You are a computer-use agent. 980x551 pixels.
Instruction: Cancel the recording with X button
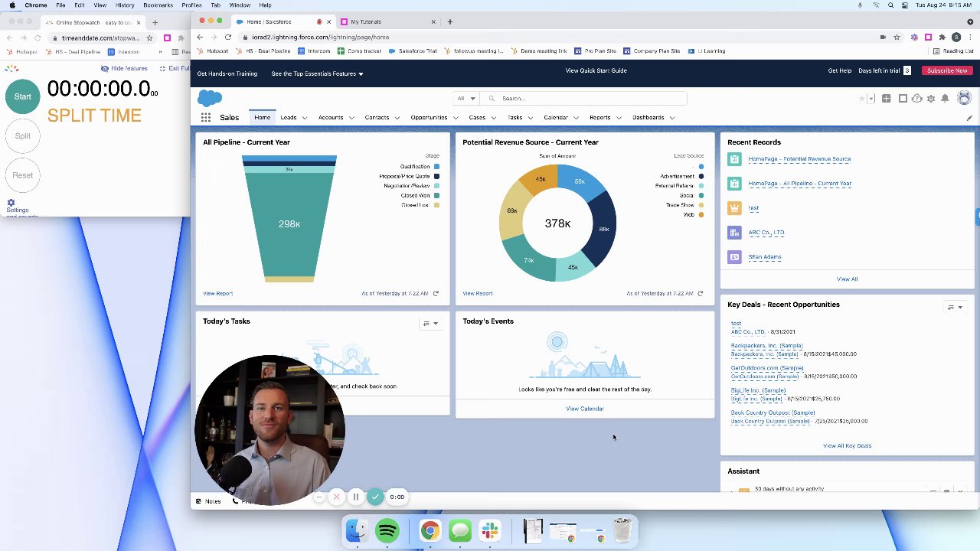click(336, 497)
